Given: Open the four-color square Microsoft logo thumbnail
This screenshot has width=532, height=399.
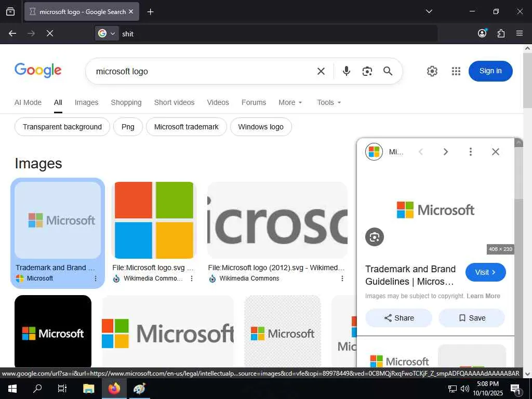Looking at the screenshot, I should tap(154, 220).
